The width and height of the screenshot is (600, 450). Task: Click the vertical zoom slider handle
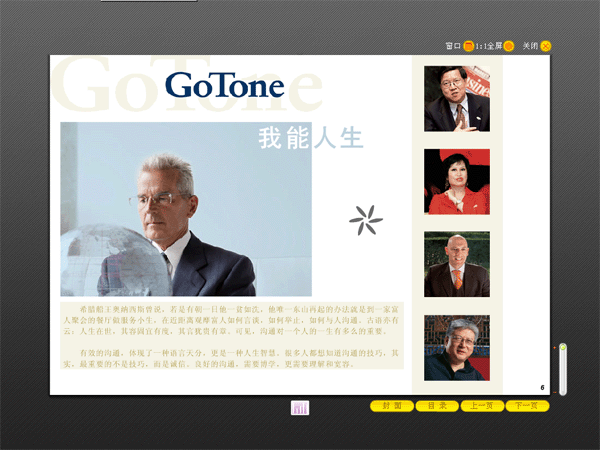coord(563,347)
